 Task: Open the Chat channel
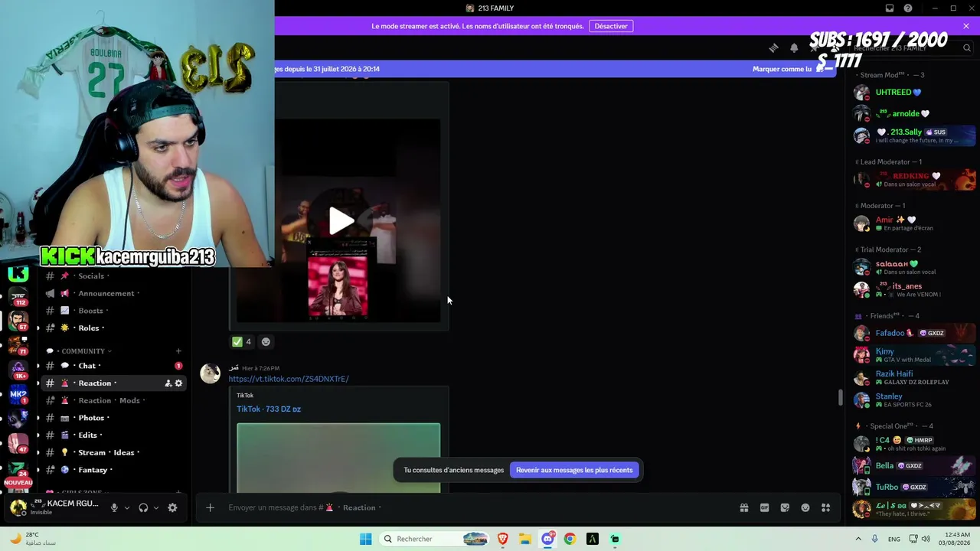coord(113,366)
